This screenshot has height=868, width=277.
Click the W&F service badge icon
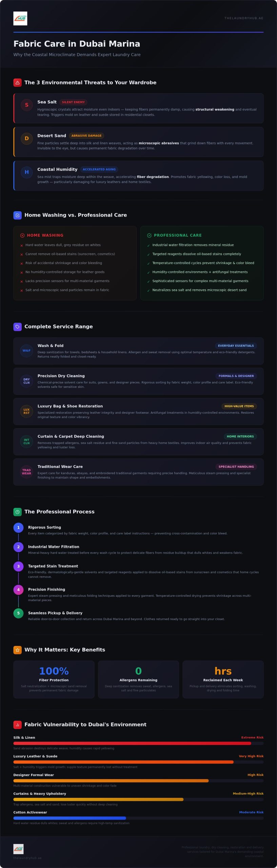click(x=26, y=351)
